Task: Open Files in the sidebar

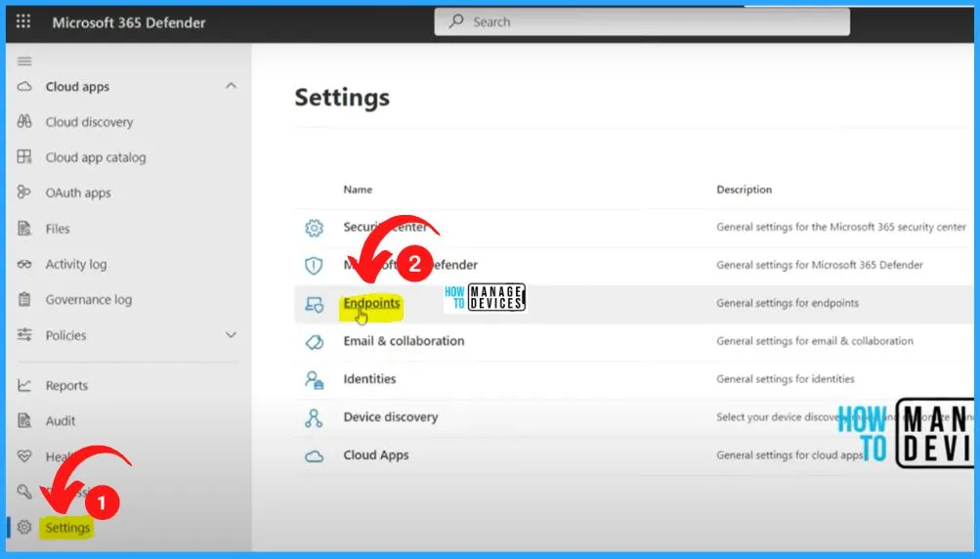Action: [x=58, y=229]
